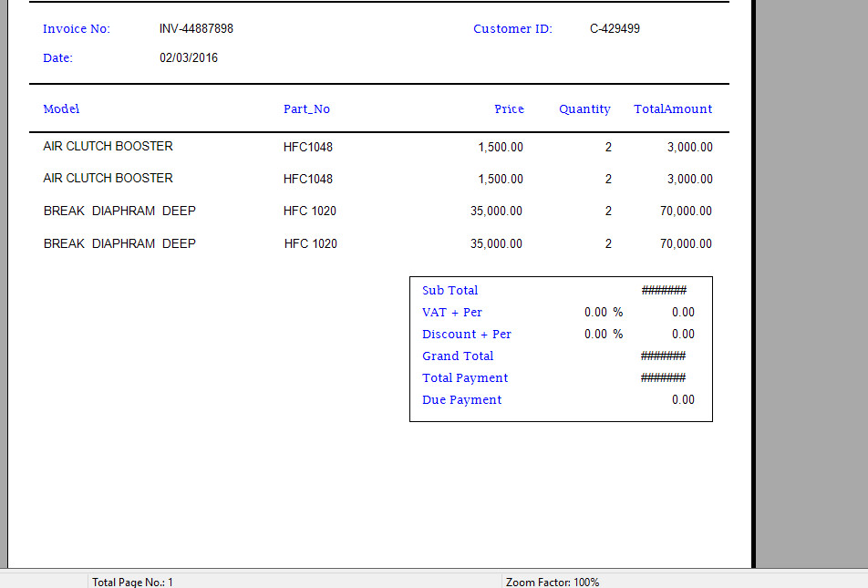Click price 1,500.00 in the second row
This screenshot has height=588, width=868.
coord(501,180)
